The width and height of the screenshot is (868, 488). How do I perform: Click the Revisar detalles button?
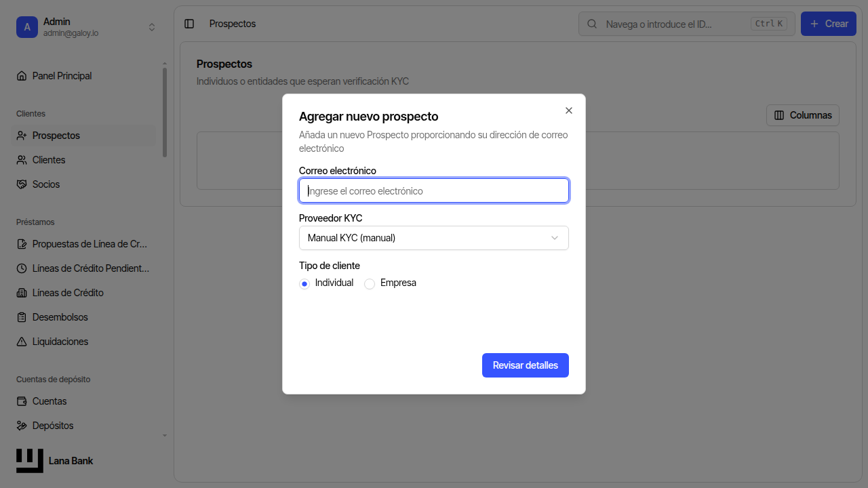pos(526,365)
